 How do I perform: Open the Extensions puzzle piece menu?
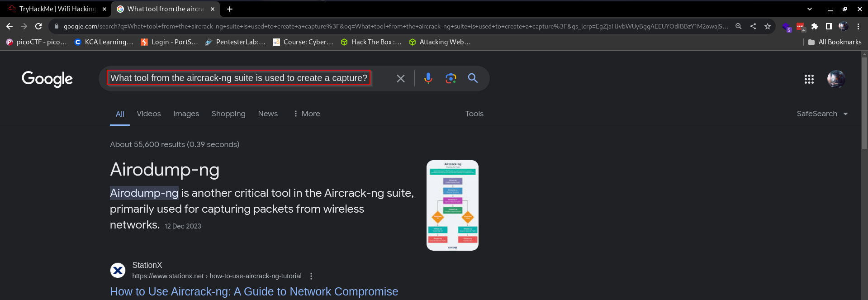click(x=815, y=26)
